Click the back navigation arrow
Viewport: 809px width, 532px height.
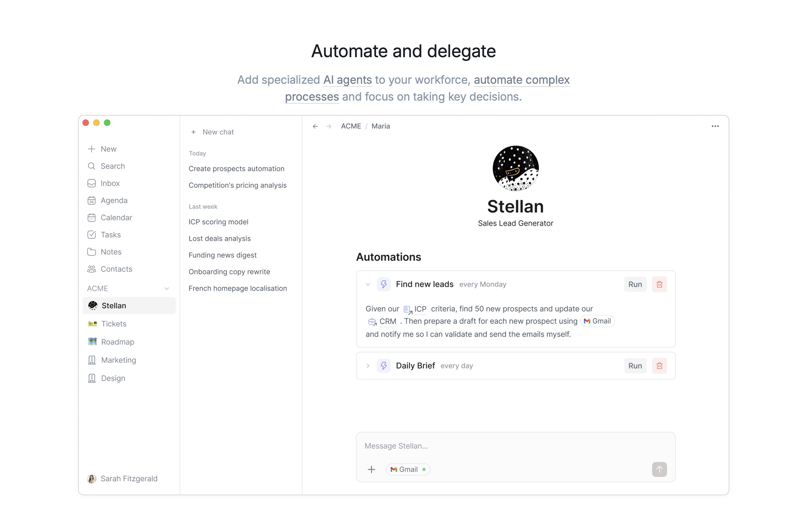[315, 126]
